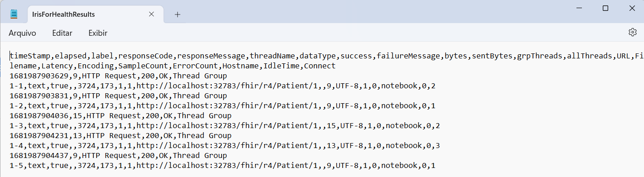Click the Notepad app icon in title bar

tap(14, 14)
